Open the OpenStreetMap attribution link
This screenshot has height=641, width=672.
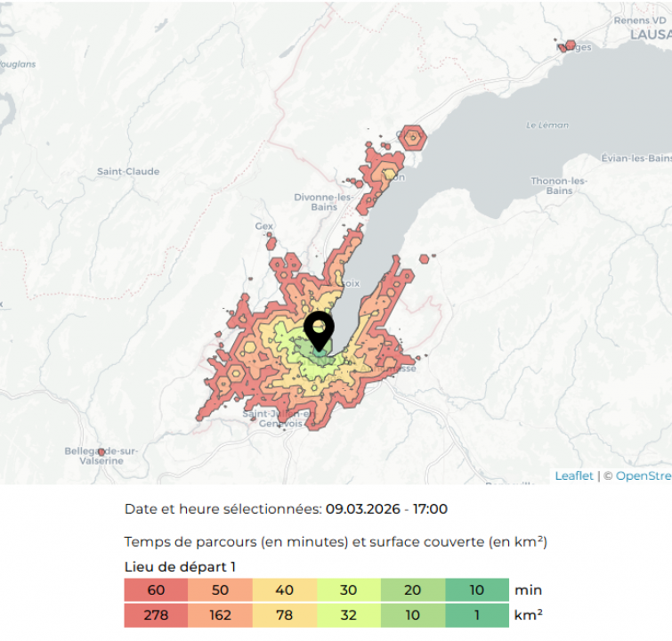click(643, 475)
